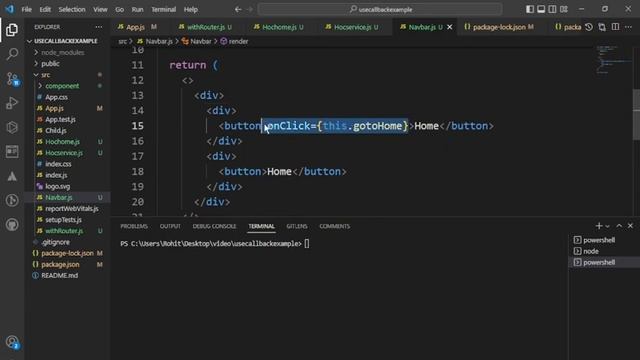Open the Help menu
Screen dimensions: 640x360
[x=190, y=9]
